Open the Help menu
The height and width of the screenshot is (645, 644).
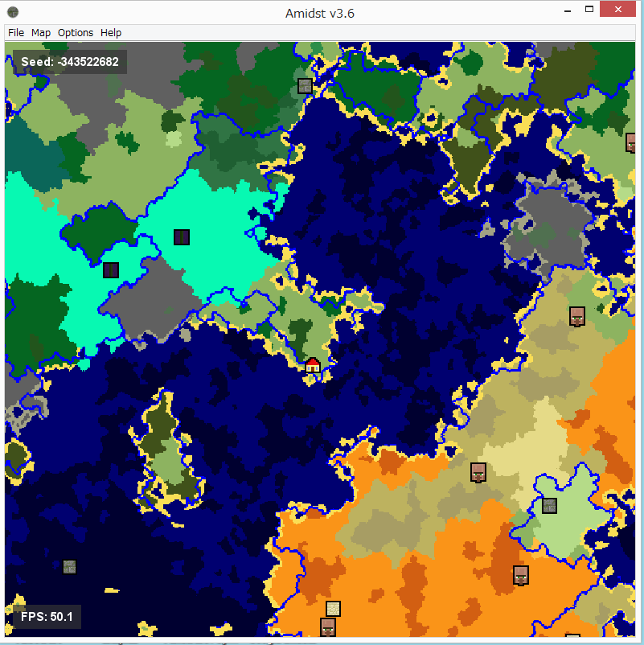(x=111, y=33)
